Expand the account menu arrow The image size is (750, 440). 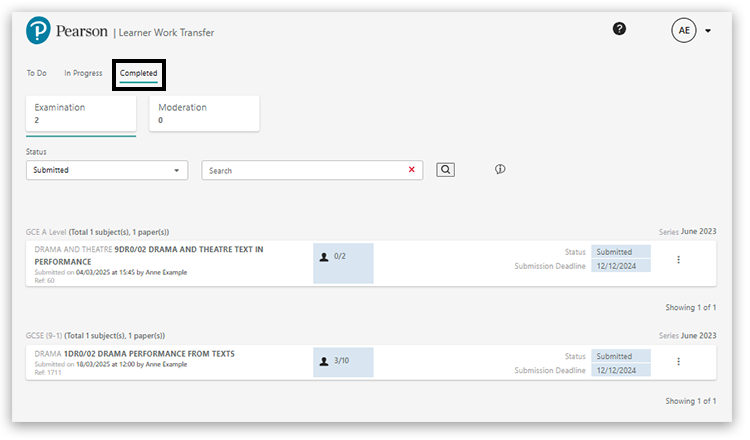(708, 31)
